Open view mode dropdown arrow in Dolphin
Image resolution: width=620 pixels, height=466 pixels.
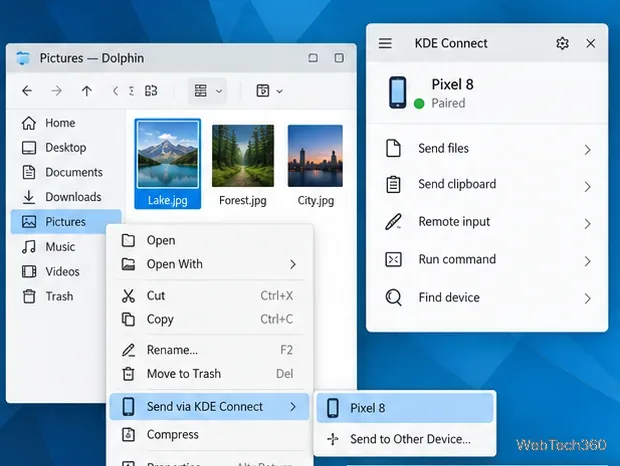point(219,91)
